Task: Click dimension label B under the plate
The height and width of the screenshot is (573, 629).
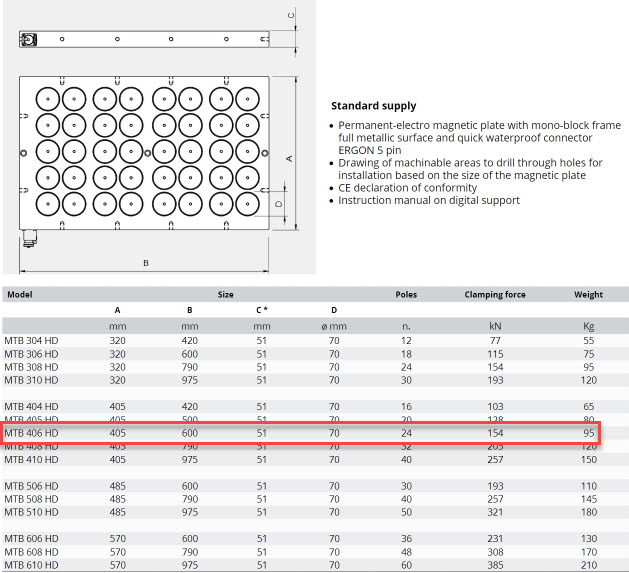Action: coord(146,263)
